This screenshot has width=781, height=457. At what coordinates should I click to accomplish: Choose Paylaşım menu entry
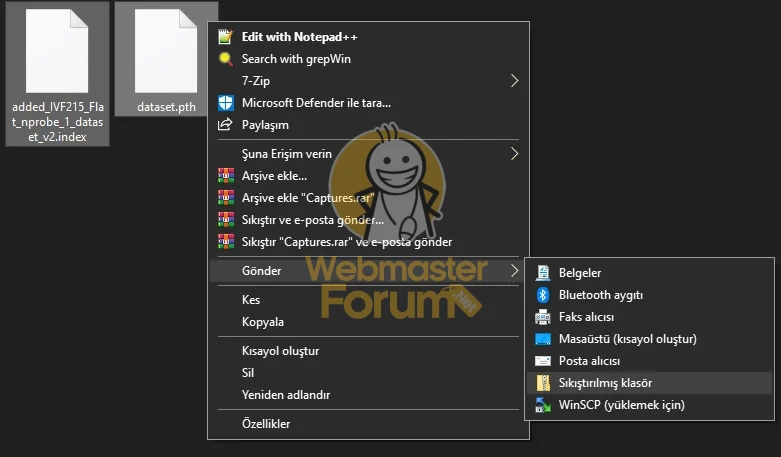368,125
